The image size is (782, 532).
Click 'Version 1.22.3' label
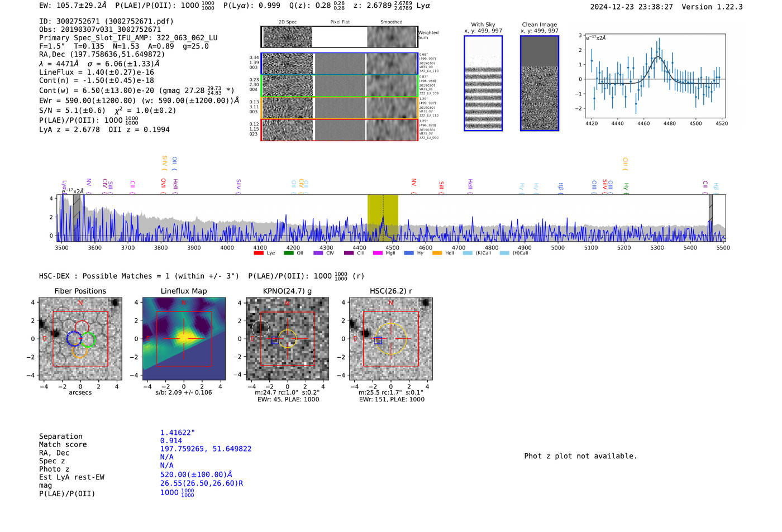pyautogui.click(x=712, y=7)
